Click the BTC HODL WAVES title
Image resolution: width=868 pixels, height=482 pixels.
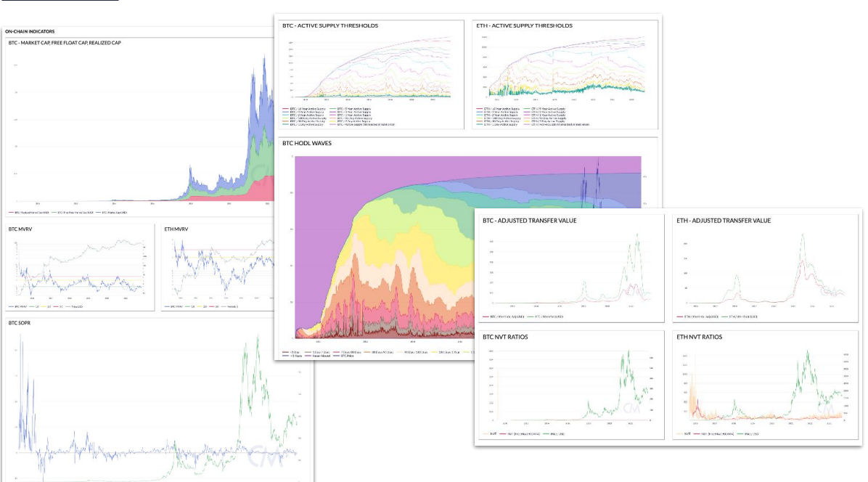click(x=307, y=143)
